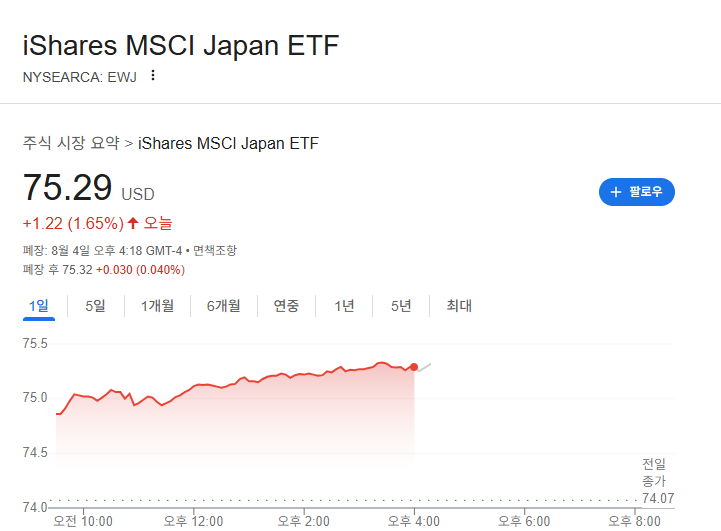This screenshot has width=721, height=531.
Task: Click the iShares MSCI Japan ETF breadcrumb
Action: (228, 143)
